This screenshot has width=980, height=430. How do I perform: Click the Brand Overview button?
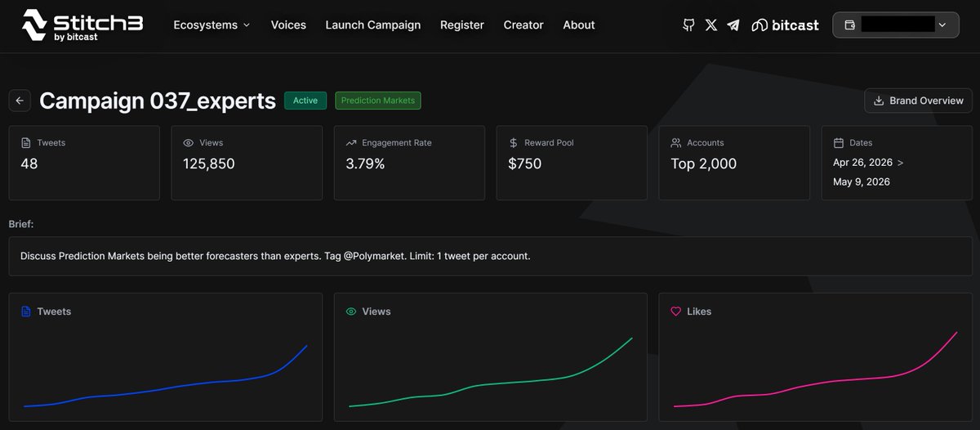point(918,101)
